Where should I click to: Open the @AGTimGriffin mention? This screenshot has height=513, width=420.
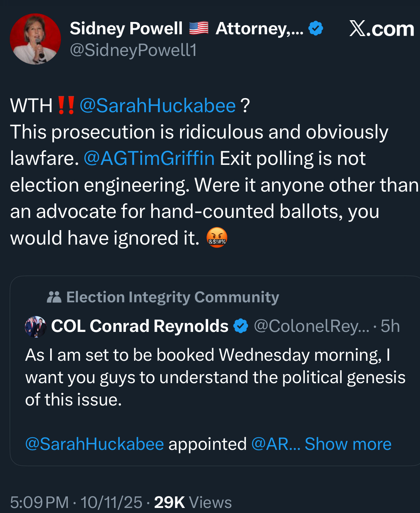[x=149, y=158]
